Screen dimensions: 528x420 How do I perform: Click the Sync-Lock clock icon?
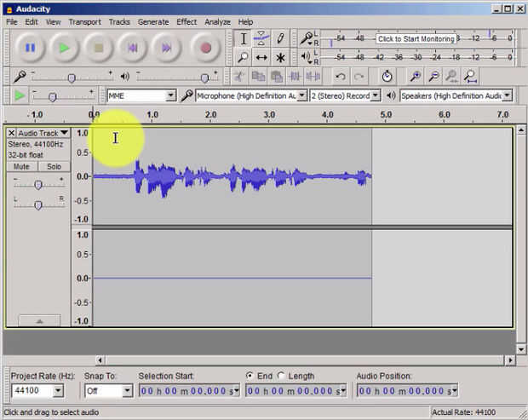(x=387, y=77)
